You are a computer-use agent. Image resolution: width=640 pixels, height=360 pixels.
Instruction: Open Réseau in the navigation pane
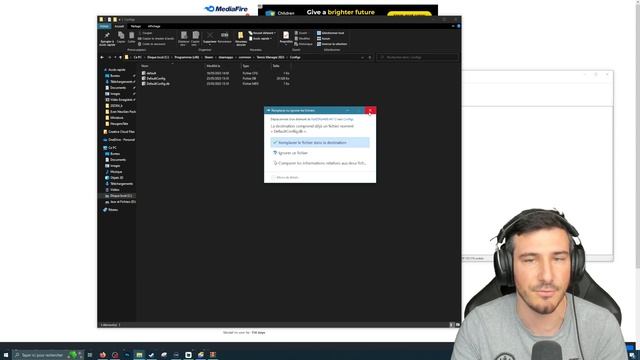point(113,210)
